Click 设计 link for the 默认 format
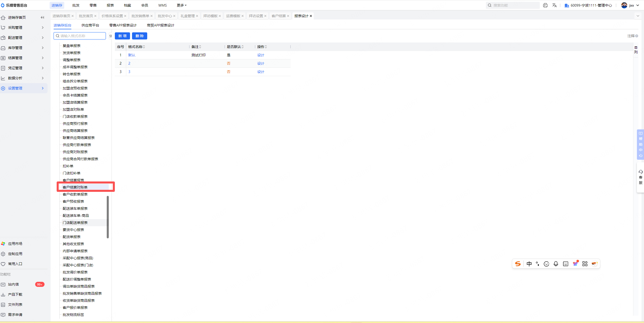Image resolution: width=644 pixels, height=323 pixels. point(261,55)
